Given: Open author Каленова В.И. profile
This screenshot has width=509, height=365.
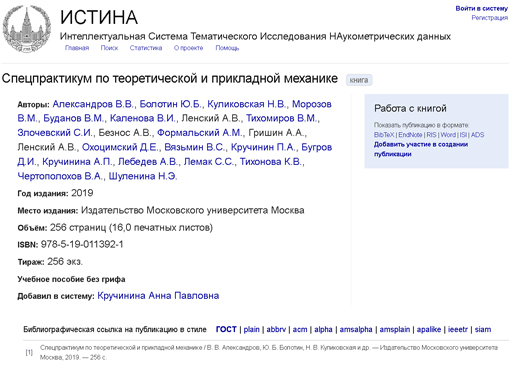Looking at the screenshot, I should pyautogui.click(x=143, y=118).
